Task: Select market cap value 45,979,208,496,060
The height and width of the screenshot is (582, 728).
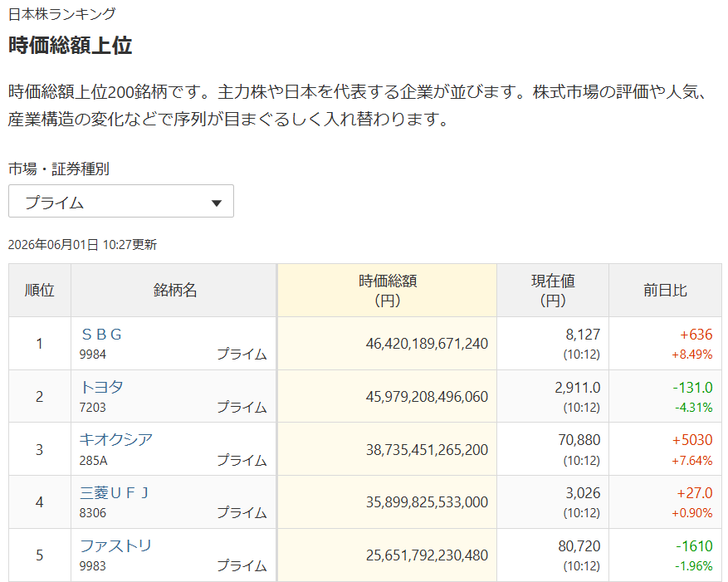Action: [427, 397]
